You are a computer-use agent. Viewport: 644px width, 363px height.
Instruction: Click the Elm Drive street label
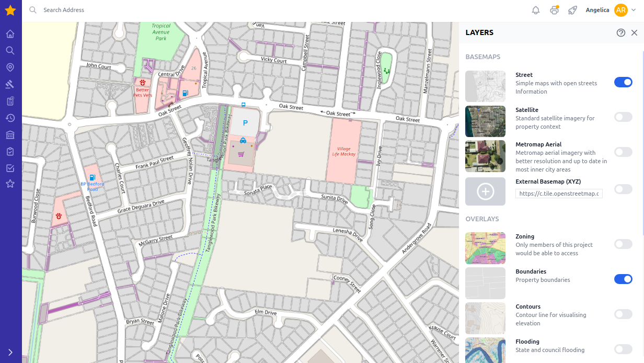point(266,312)
